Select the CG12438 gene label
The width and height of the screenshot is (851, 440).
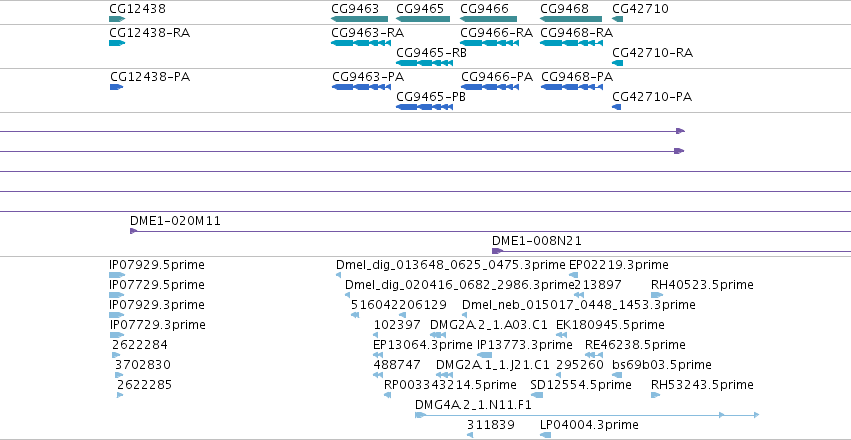(x=137, y=9)
